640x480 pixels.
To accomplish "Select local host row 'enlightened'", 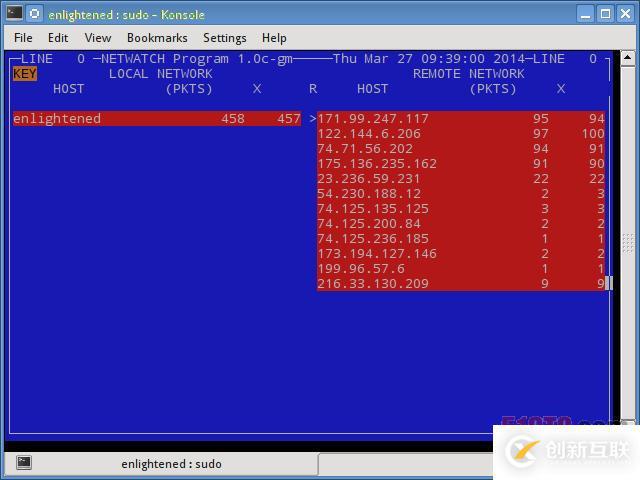I will [x=157, y=119].
